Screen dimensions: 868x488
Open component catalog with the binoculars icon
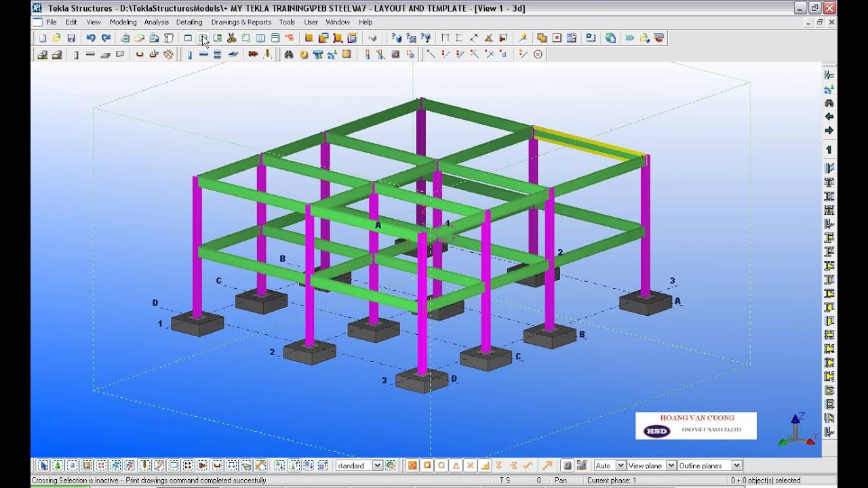pyautogui.click(x=288, y=54)
